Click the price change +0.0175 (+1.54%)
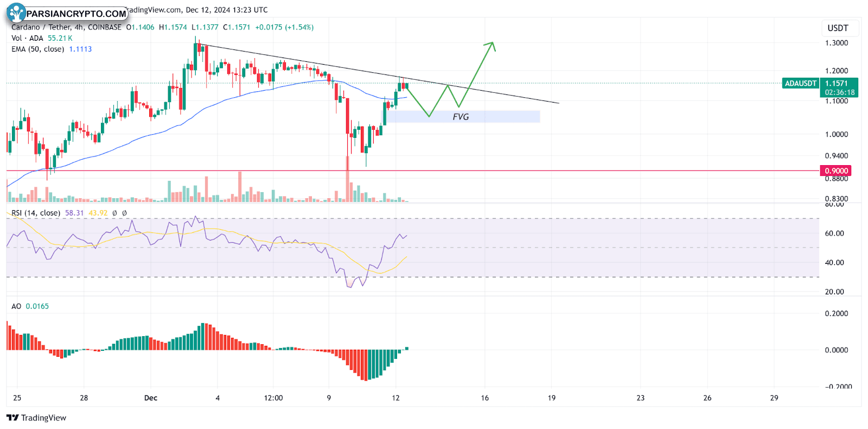868x429 pixels. tap(284, 27)
